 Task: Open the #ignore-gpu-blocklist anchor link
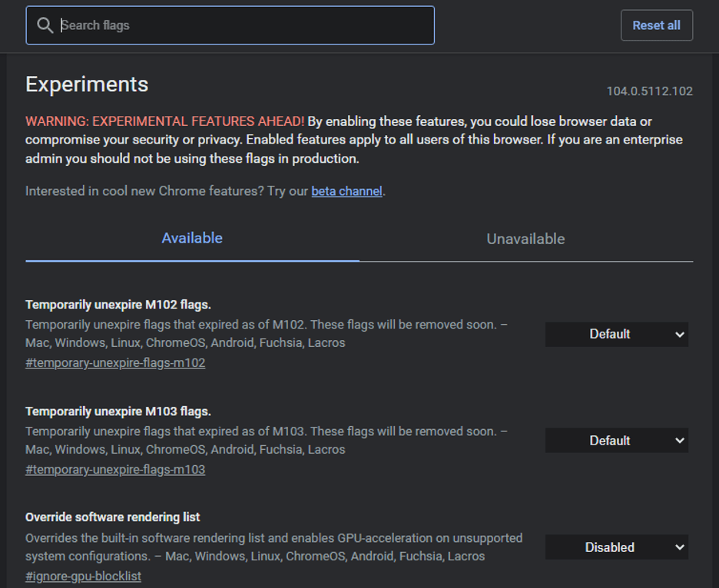(83, 576)
